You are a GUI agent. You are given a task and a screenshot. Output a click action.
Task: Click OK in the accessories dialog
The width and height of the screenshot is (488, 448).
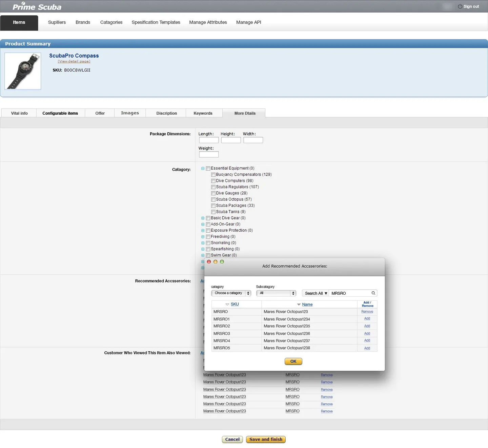(x=293, y=362)
